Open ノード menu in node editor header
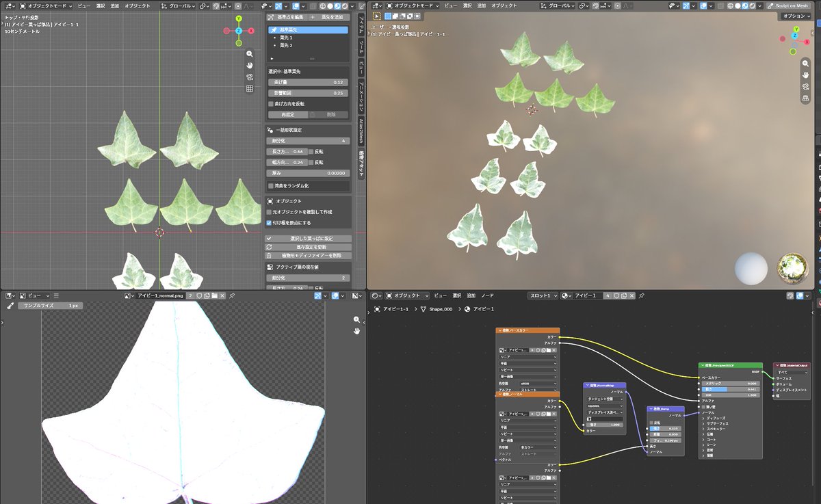 [x=487, y=295]
